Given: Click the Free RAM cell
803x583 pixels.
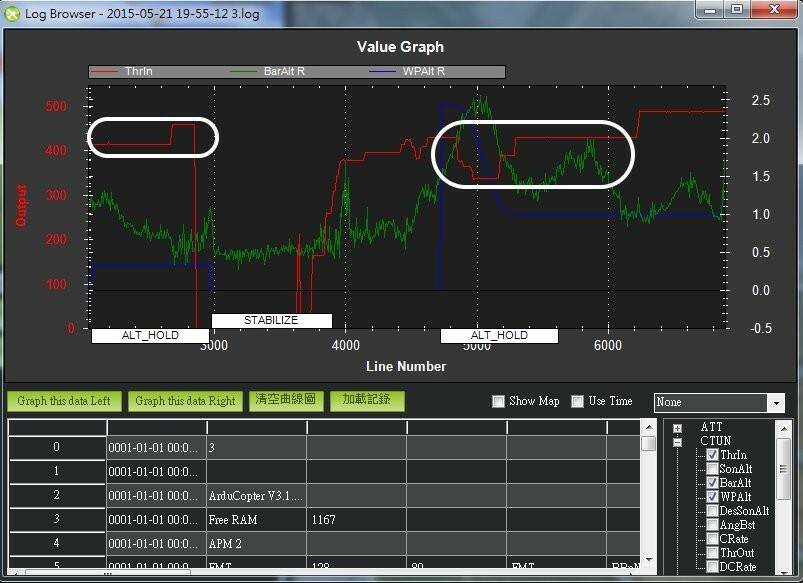Looking at the screenshot, I should tap(256, 519).
